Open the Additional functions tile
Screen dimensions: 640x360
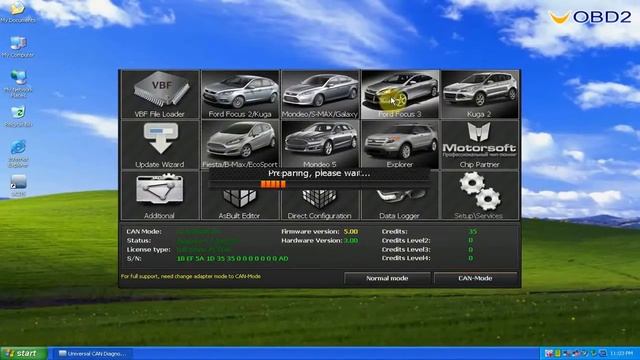(x=160, y=196)
